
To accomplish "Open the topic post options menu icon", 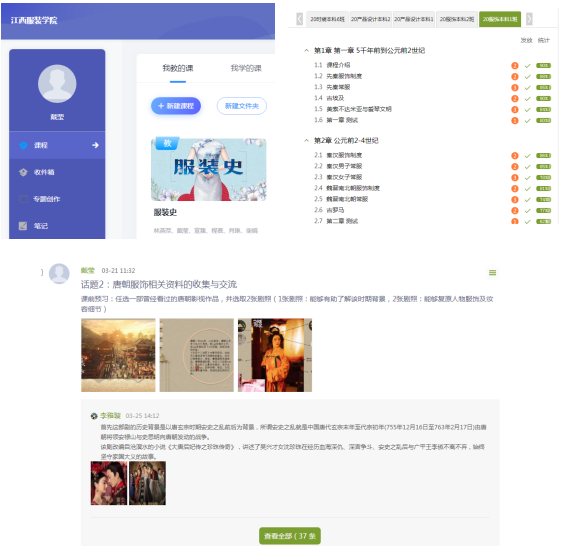I will coord(492,273).
